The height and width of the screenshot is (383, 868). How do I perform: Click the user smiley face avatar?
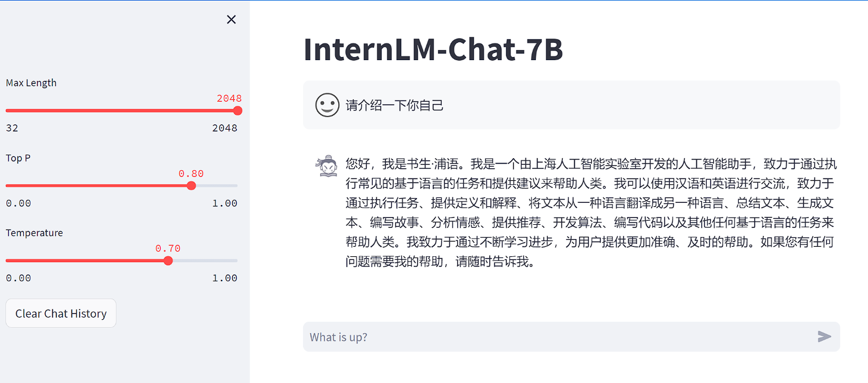click(327, 105)
